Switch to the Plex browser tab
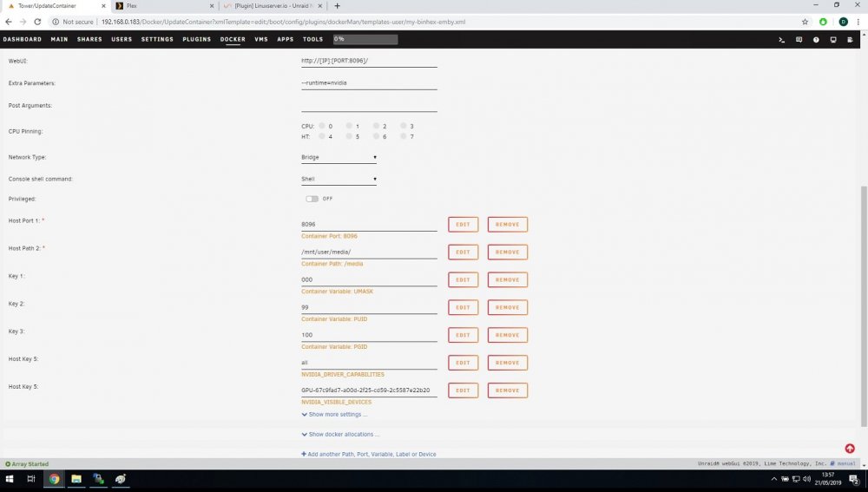The width and height of the screenshot is (868, 492). 163,6
